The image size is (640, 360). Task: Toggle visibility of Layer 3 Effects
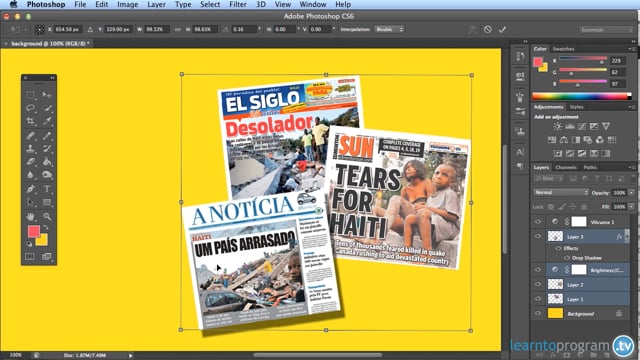pyautogui.click(x=558, y=248)
